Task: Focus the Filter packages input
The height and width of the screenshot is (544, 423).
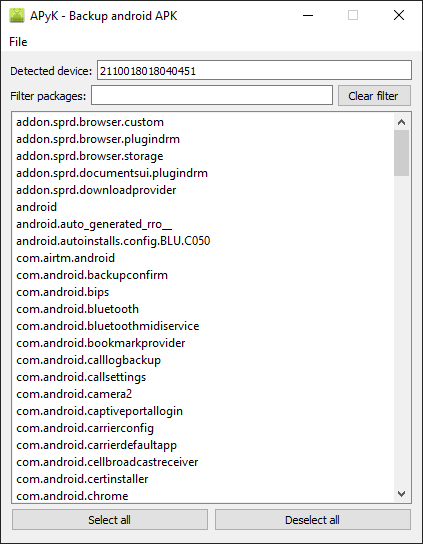Action: (x=212, y=95)
